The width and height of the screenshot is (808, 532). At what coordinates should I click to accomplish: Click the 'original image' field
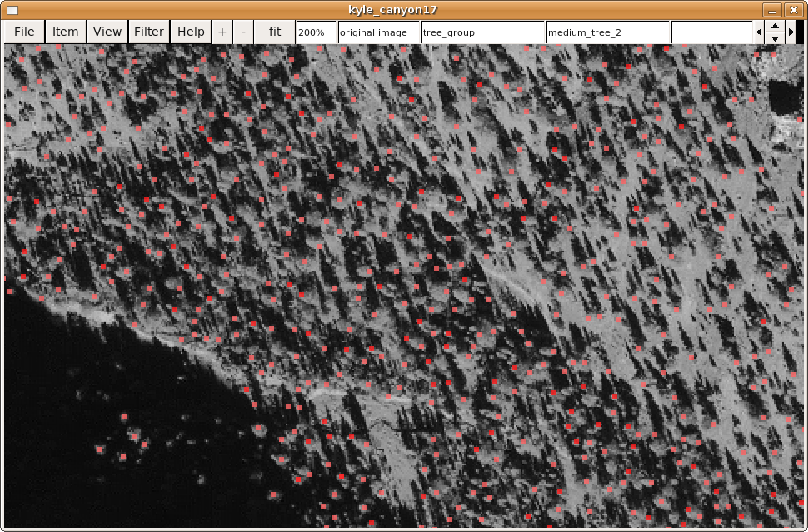pos(379,32)
